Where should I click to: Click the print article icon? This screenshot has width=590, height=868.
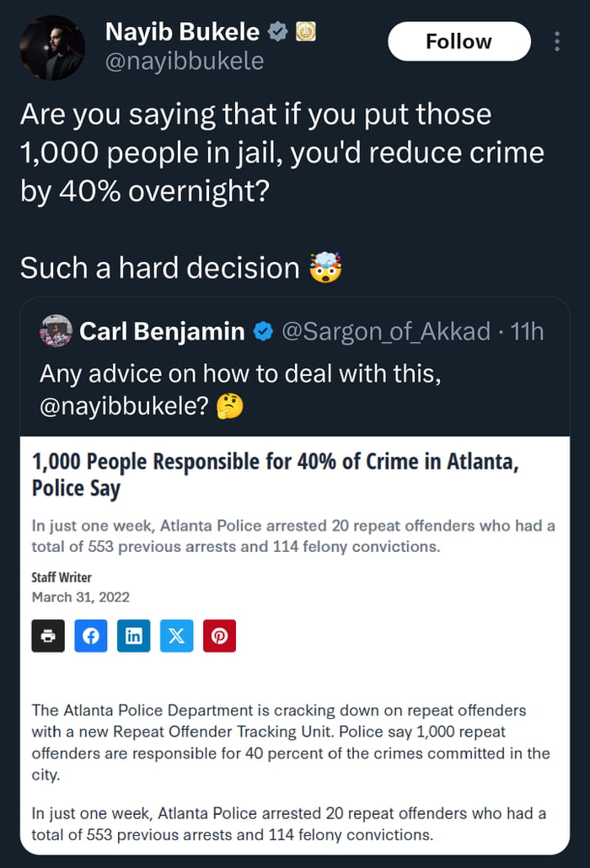pyautogui.click(x=48, y=635)
